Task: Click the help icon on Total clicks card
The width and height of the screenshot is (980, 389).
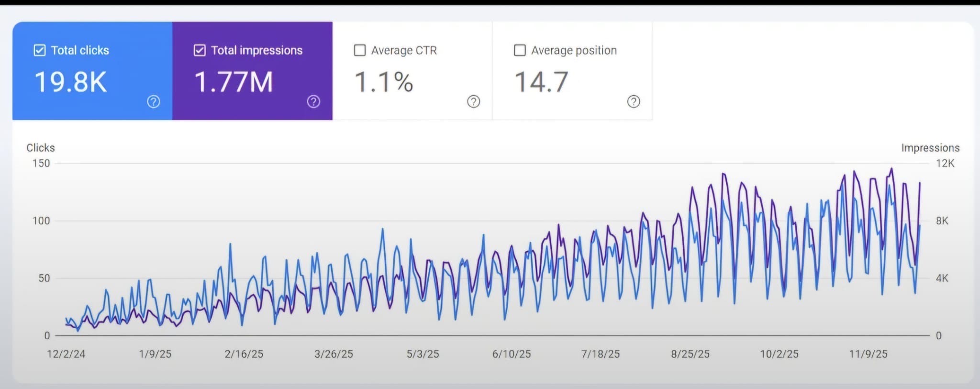Action: (x=153, y=101)
